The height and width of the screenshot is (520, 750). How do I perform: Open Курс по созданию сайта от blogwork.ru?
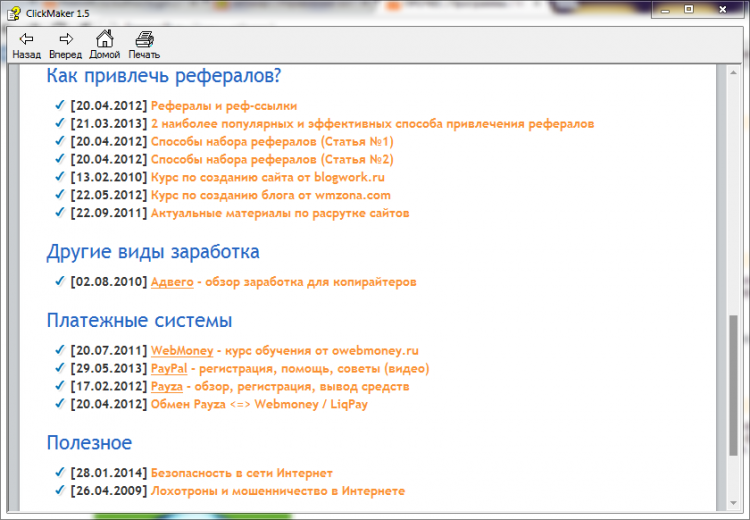[x=267, y=177]
